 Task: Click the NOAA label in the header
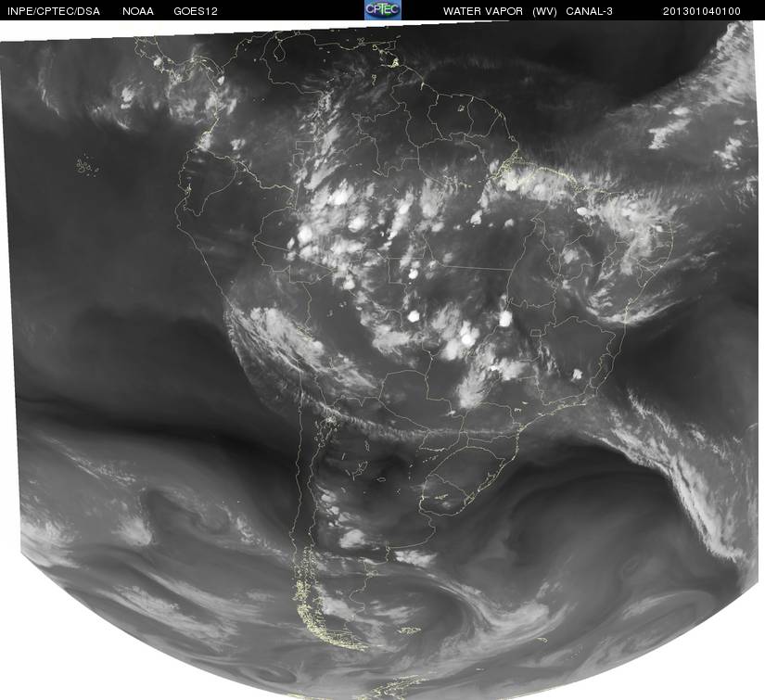pos(138,11)
